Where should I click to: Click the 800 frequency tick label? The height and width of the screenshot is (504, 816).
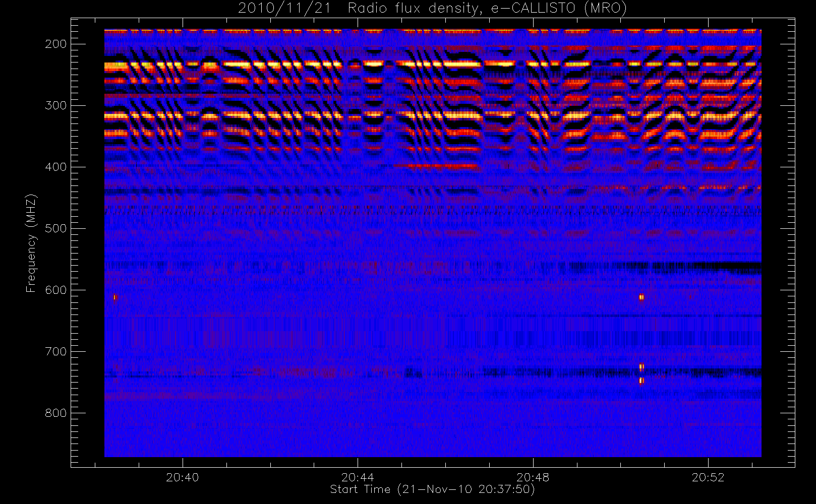56,413
